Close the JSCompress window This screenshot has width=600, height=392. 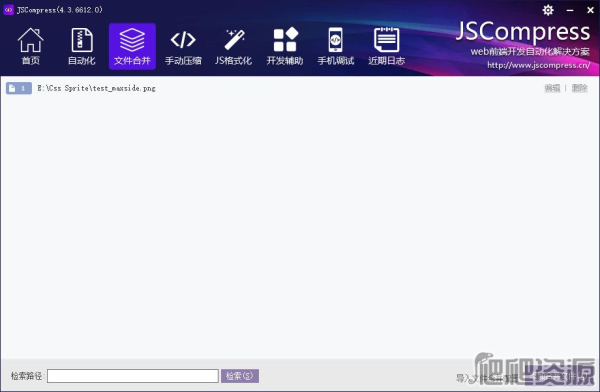(x=590, y=10)
